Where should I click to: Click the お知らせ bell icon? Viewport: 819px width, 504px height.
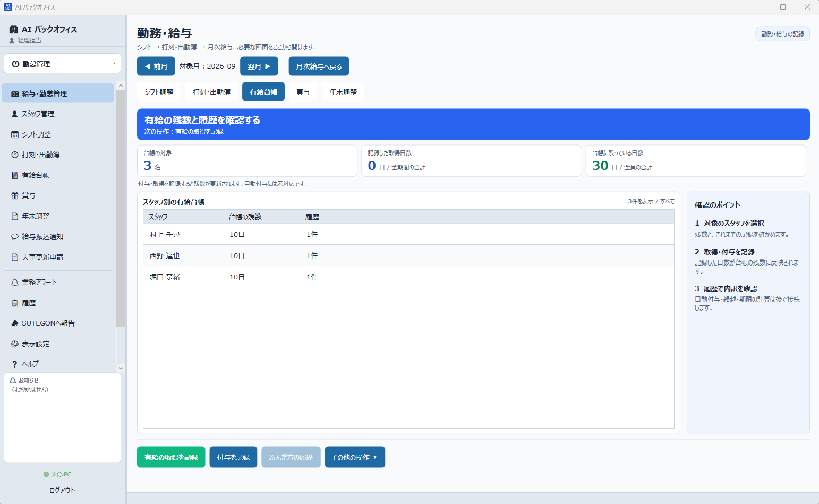coord(13,380)
